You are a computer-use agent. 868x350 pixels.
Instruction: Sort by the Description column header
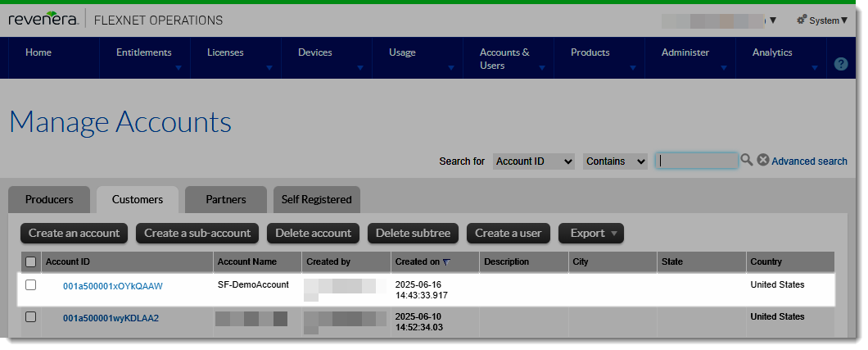[x=506, y=262]
